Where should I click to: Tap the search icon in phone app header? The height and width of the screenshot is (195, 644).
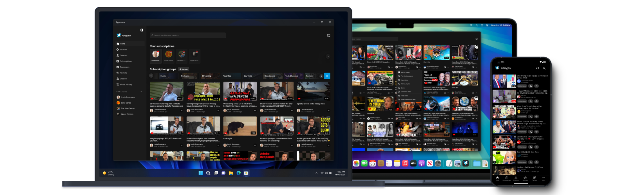click(544, 68)
